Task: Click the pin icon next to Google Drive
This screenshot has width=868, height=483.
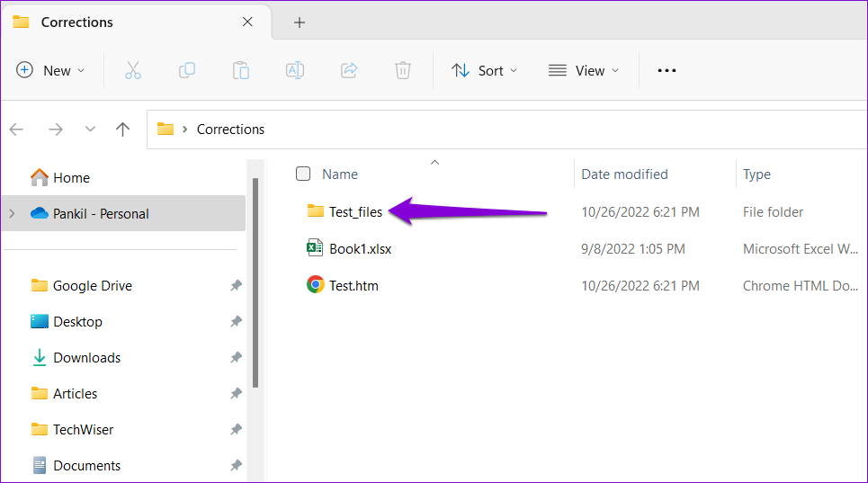Action: click(236, 285)
